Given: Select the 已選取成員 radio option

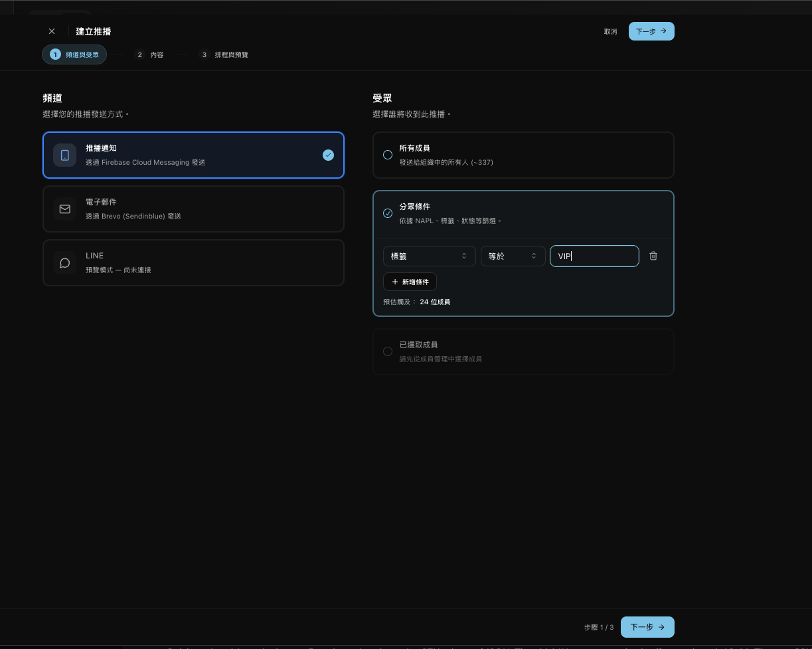Looking at the screenshot, I should point(388,351).
